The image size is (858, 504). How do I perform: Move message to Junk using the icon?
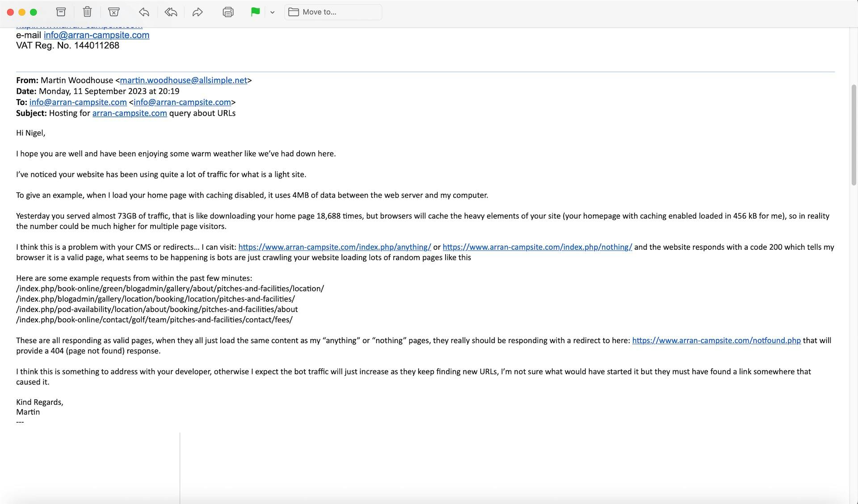(x=114, y=12)
